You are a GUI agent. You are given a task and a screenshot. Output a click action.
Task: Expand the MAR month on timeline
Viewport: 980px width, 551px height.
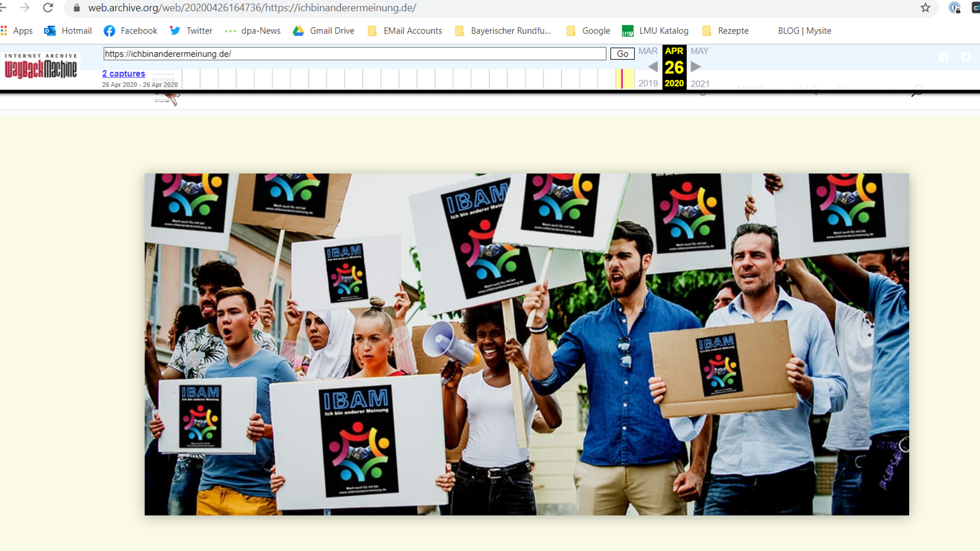tap(647, 50)
